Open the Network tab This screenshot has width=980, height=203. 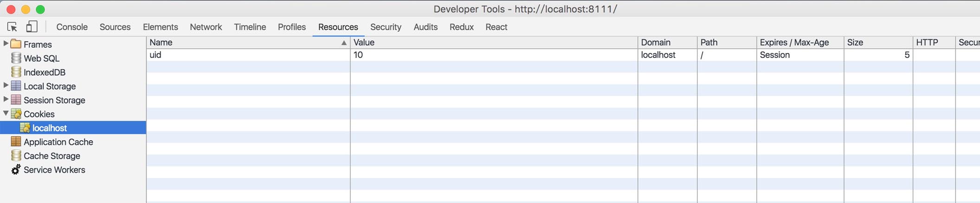coord(206,27)
